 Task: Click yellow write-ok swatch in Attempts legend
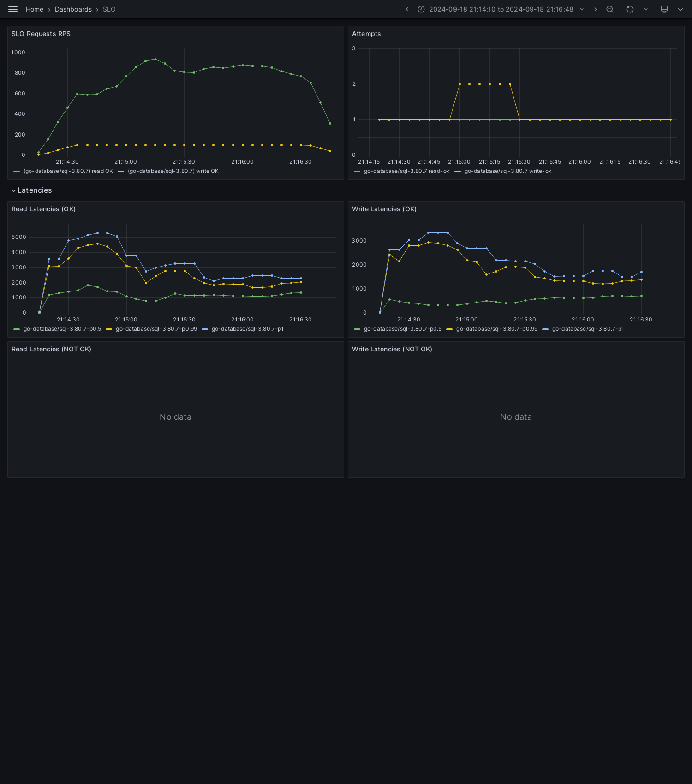[x=458, y=172]
